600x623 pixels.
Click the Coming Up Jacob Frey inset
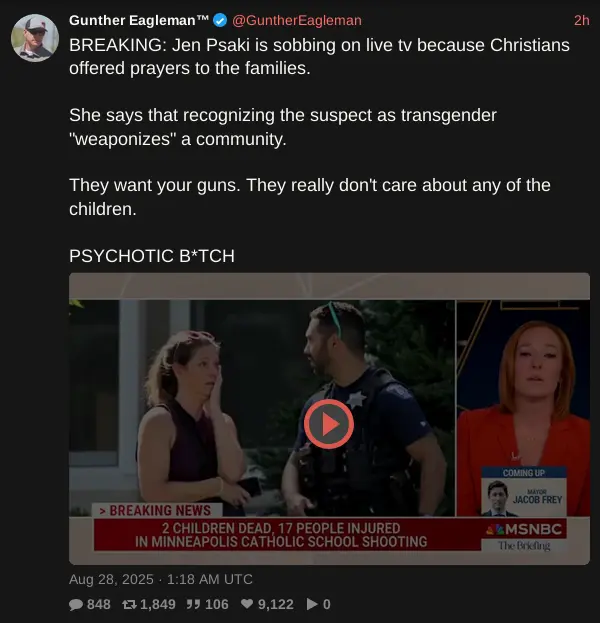524,491
